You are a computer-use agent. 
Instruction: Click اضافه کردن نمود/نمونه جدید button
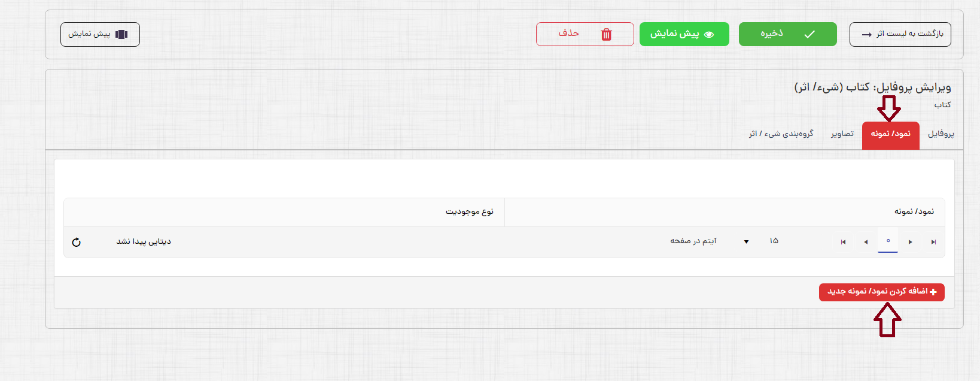pyautogui.click(x=881, y=292)
